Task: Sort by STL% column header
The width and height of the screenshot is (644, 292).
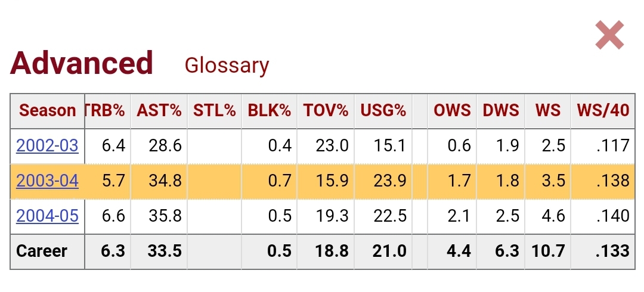Action: [x=214, y=110]
